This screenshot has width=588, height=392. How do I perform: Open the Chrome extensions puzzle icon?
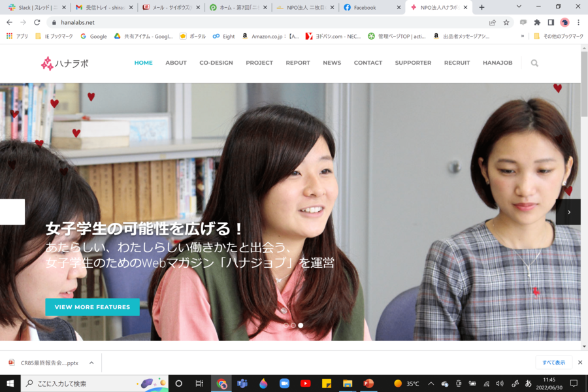(x=537, y=22)
